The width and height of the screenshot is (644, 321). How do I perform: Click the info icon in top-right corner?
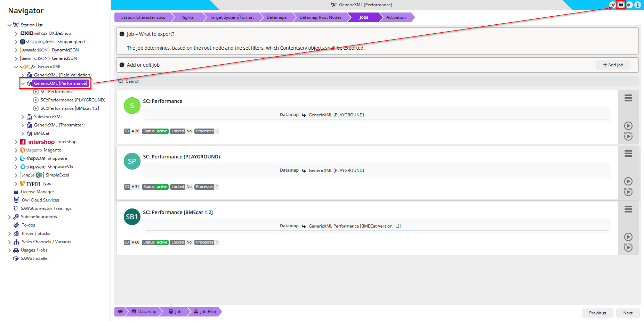coord(638,5)
